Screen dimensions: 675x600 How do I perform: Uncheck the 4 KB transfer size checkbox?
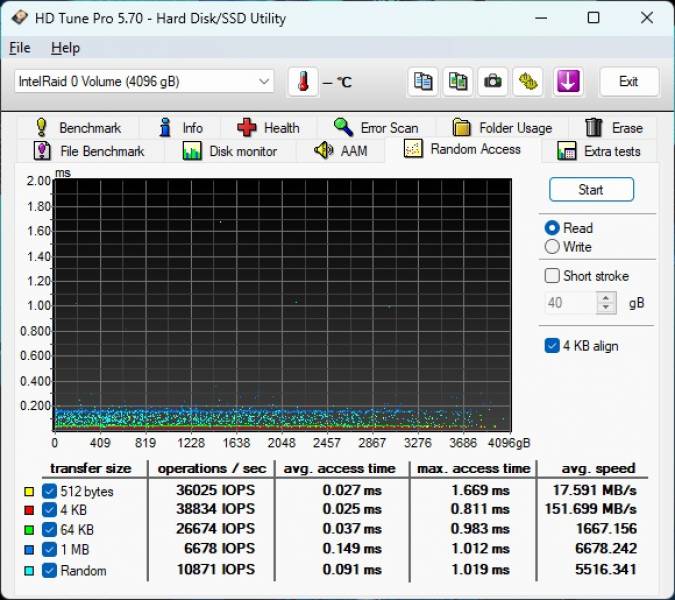pyautogui.click(x=49, y=510)
